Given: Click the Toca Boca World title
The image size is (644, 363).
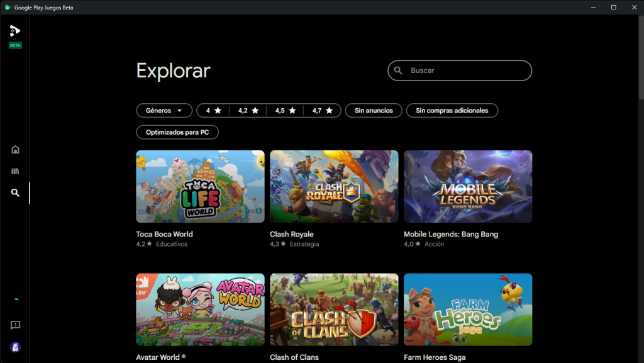Looking at the screenshot, I should point(164,234).
